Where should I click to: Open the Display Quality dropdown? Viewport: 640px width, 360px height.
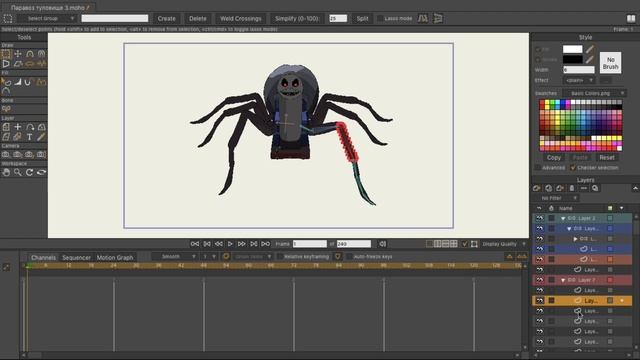point(504,244)
